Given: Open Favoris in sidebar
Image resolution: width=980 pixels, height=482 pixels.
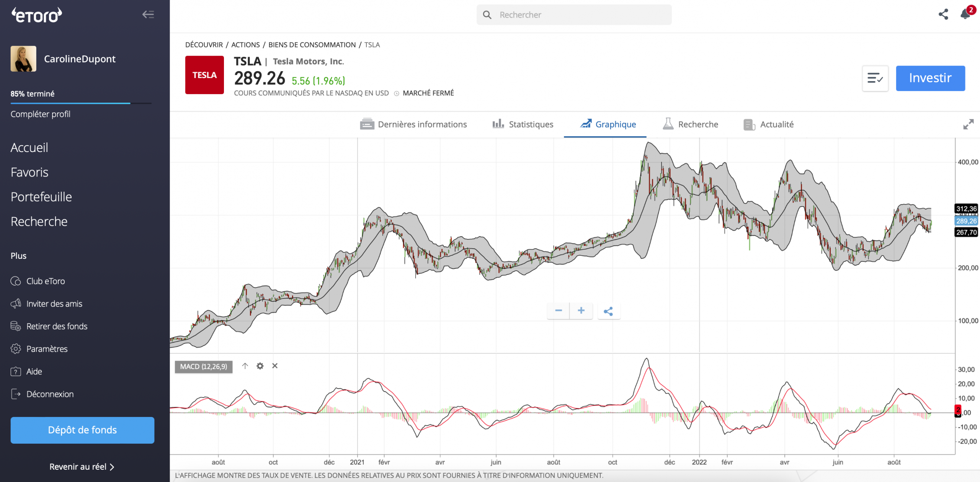Looking at the screenshot, I should (29, 172).
